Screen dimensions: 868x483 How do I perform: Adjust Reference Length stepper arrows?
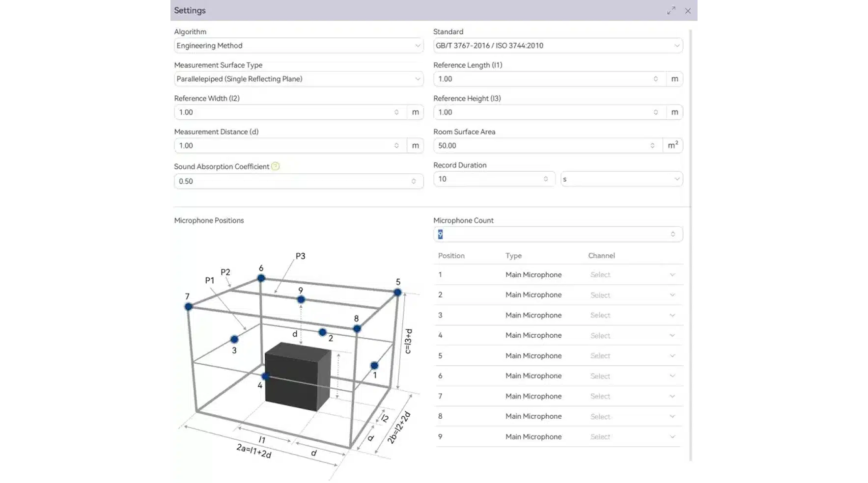(x=656, y=79)
